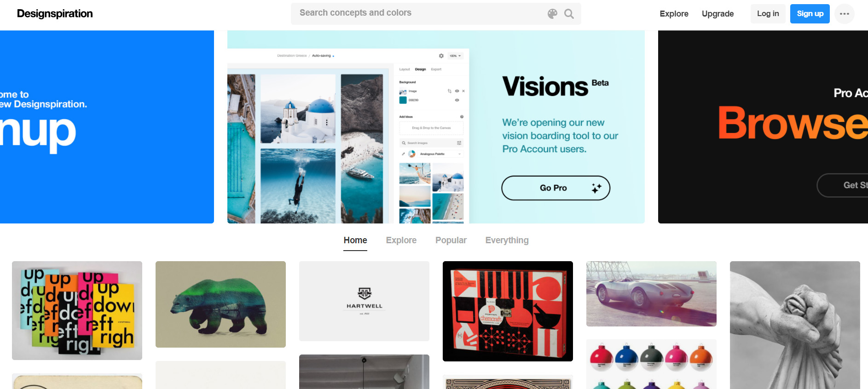Screen dimensions: 868x389
Task: Open the Upgrade link in header
Action: tap(718, 14)
